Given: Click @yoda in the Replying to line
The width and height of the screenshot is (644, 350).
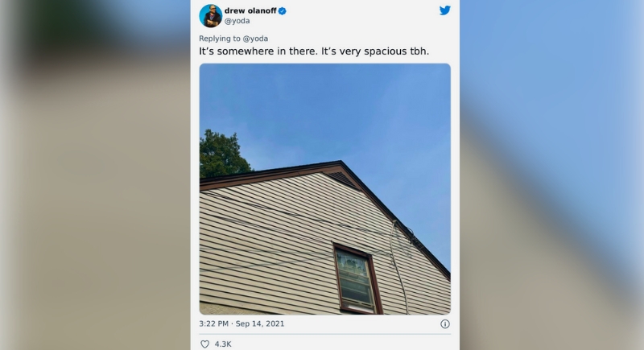Looking at the screenshot, I should tap(255, 39).
